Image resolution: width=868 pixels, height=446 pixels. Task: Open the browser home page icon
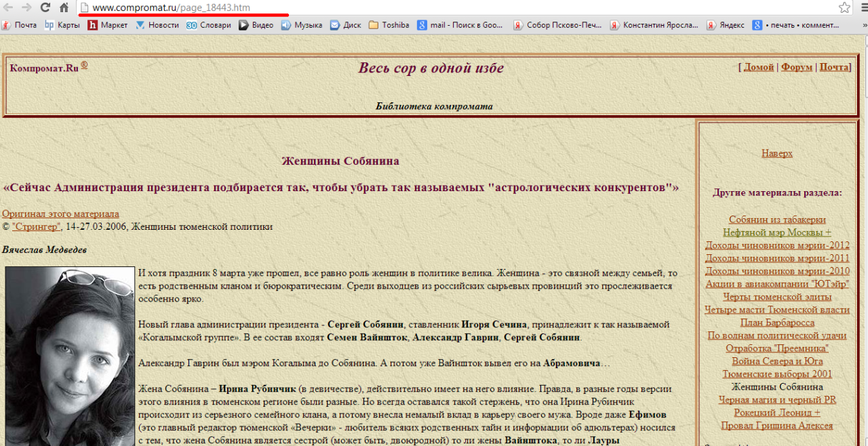64,7
